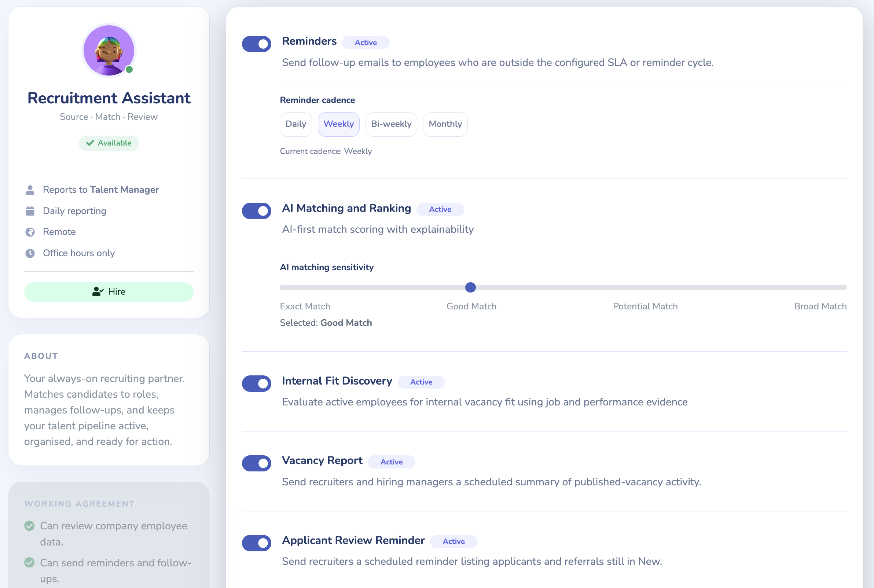Click the calendar icon beside Daily reporting
The image size is (874, 588).
pos(30,211)
